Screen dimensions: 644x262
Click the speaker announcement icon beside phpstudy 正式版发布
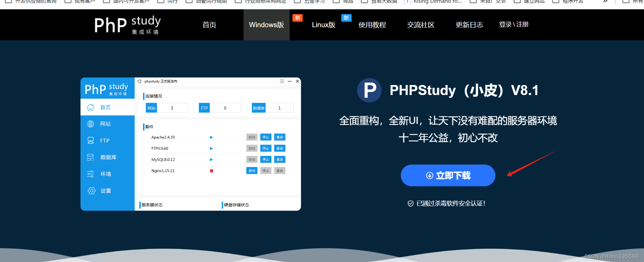point(140,82)
